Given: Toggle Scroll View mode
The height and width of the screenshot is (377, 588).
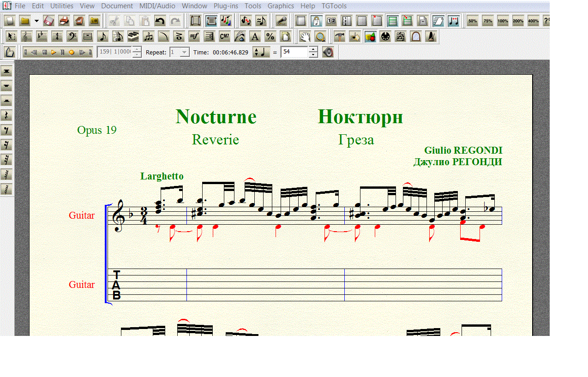Looking at the screenshot, I should pyautogui.click(x=196, y=21).
